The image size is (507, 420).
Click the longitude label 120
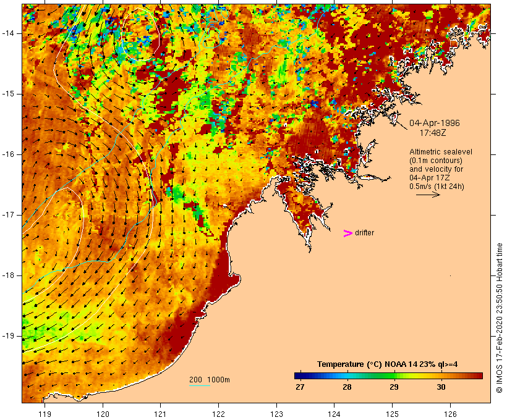pyautogui.click(x=103, y=414)
